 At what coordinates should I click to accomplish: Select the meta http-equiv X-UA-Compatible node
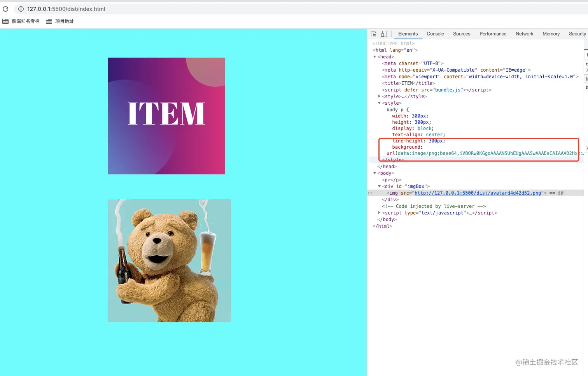pyautogui.click(x=456, y=70)
